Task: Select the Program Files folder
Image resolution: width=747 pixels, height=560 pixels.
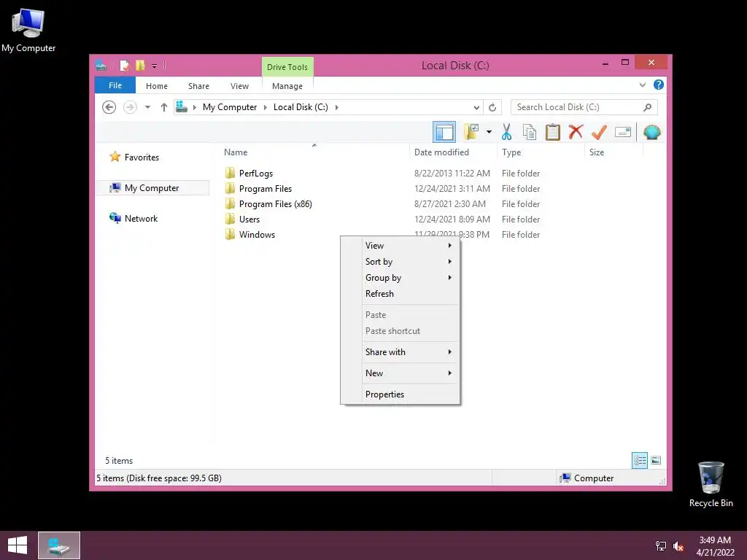Action: [x=266, y=189]
